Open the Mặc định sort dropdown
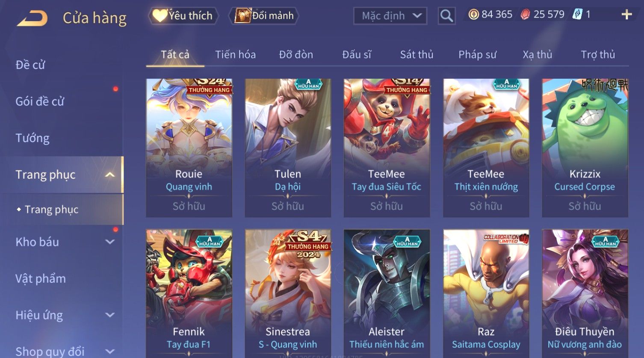The image size is (644, 358). tap(390, 16)
